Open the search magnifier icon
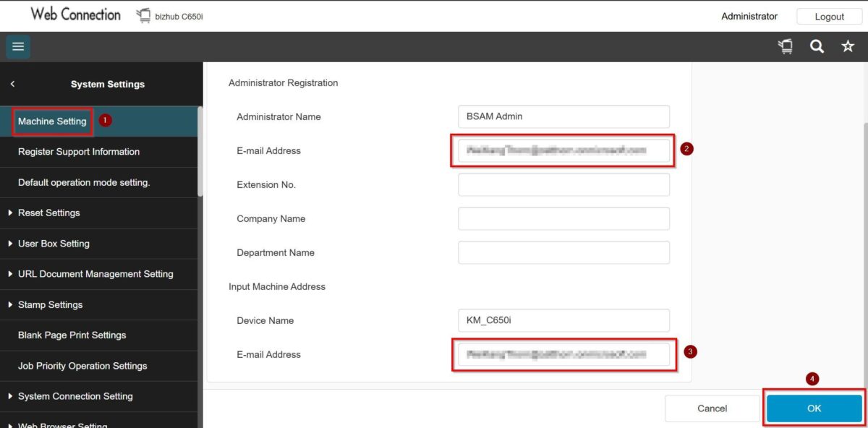Image resolution: width=868 pixels, height=428 pixels. pos(817,47)
